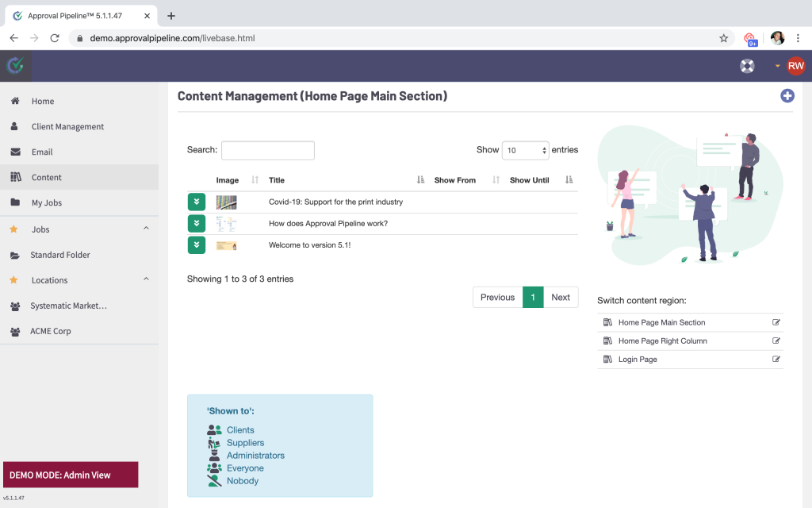
Task: Click Nobody in the Shown to legend
Action: [243, 481]
